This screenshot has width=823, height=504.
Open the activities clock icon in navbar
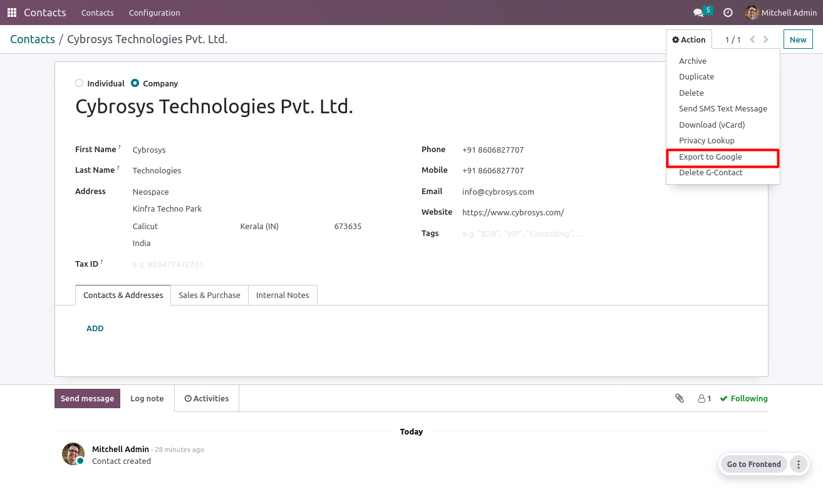pos(728,13)
